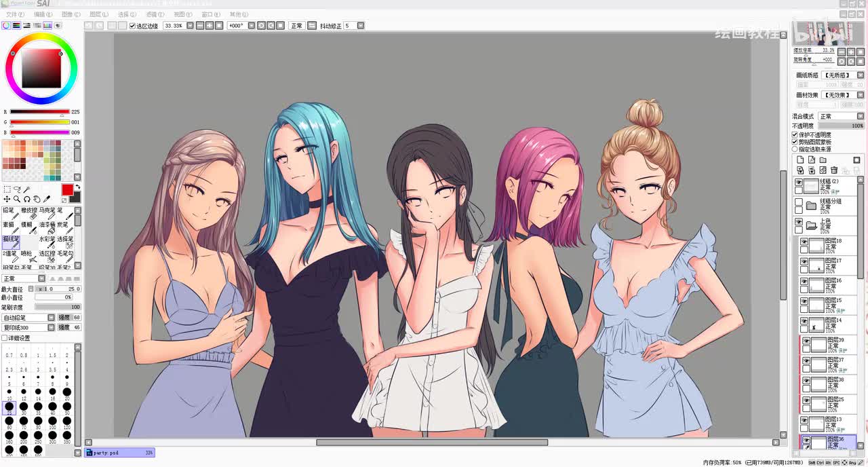The image size is (868, 467).
Task: Adjust the 笔刷浓度 density slider
Action: [x=58, y=307]
